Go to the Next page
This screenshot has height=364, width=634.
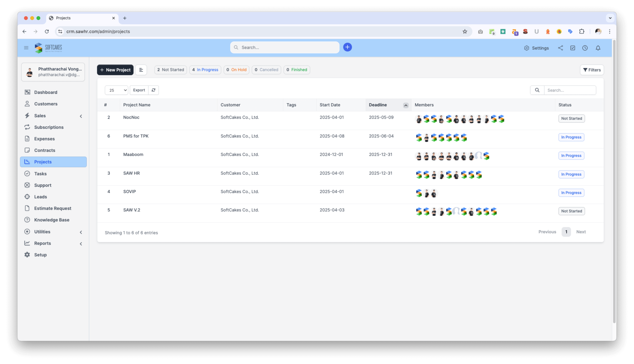(581, 232)
